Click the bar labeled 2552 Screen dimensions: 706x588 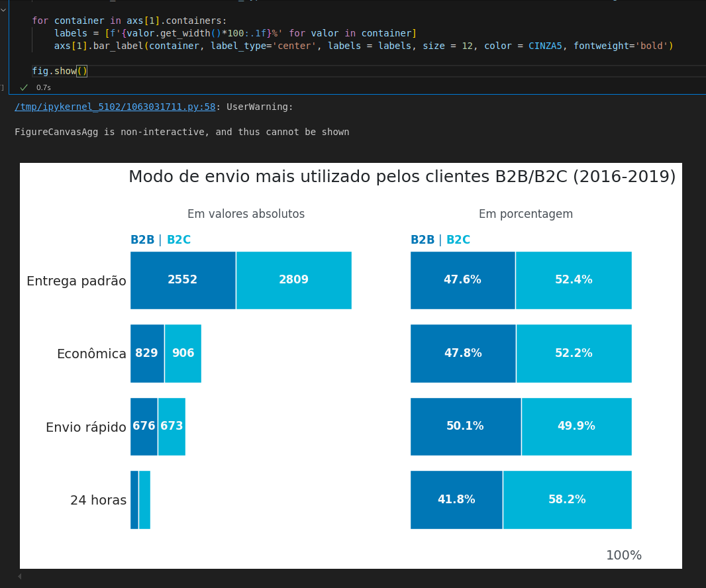tap(183, 280)
